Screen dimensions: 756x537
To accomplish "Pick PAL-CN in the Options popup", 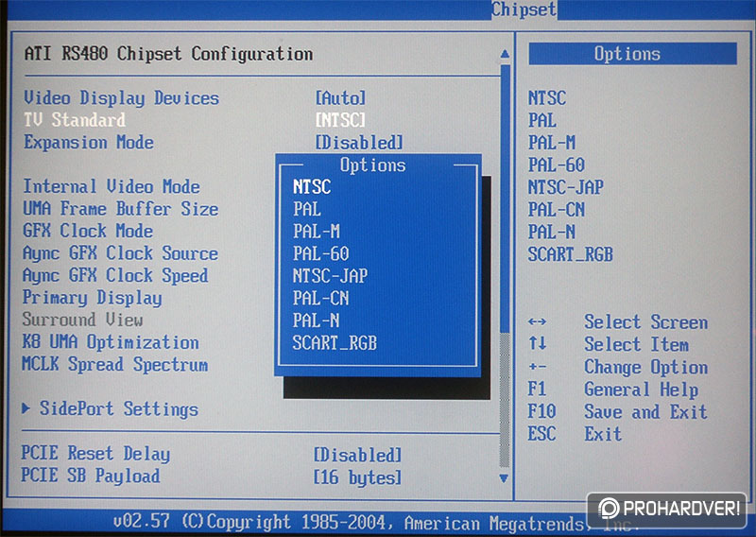I will point(321,298).
